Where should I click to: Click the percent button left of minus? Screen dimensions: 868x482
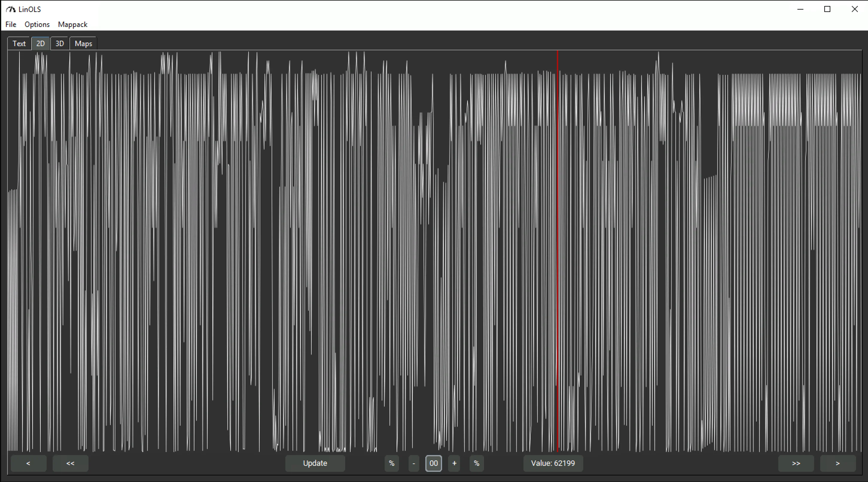[392, 463]
